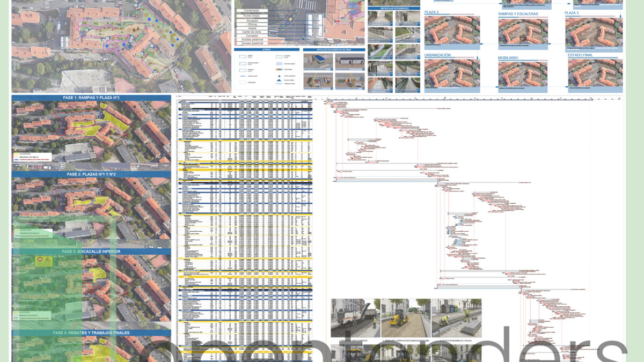The width and height of the screenshot is (644, 362).
Task: Click the 'FASE 1: RAMPAS Y PLAZA Nº3' banner
Action: coord(91,99)
